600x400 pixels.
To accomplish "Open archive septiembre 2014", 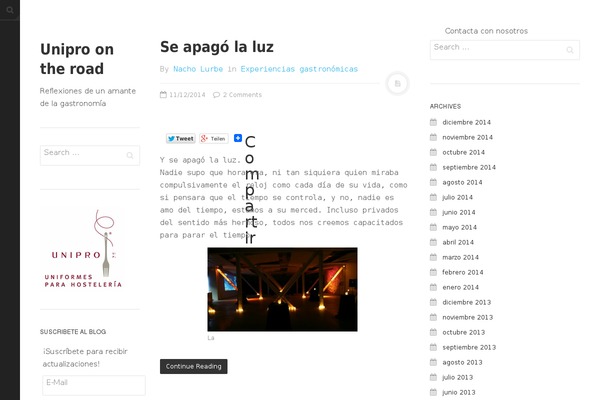I will [469, 167].
